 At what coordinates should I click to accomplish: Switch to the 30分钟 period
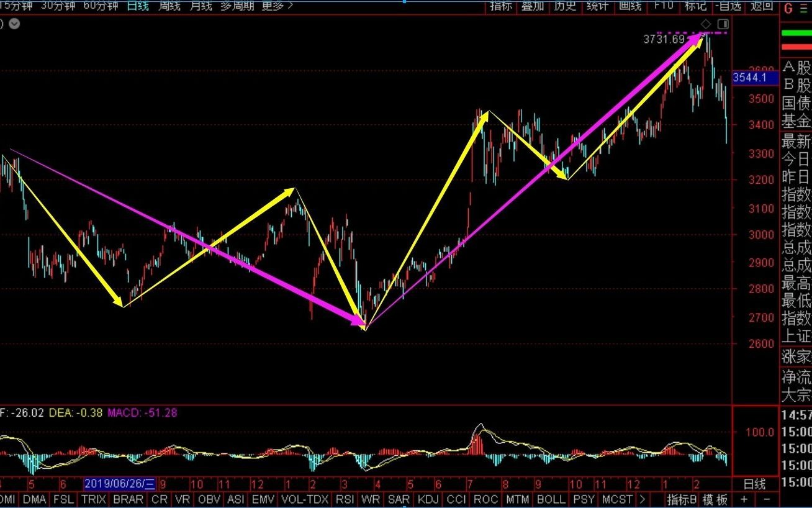point(58,6)
